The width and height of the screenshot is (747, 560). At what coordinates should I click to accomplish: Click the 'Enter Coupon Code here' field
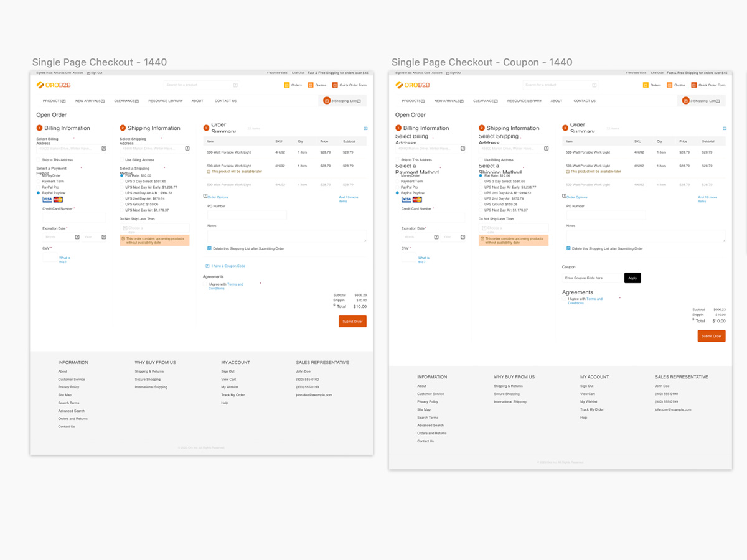coord(591,278)
